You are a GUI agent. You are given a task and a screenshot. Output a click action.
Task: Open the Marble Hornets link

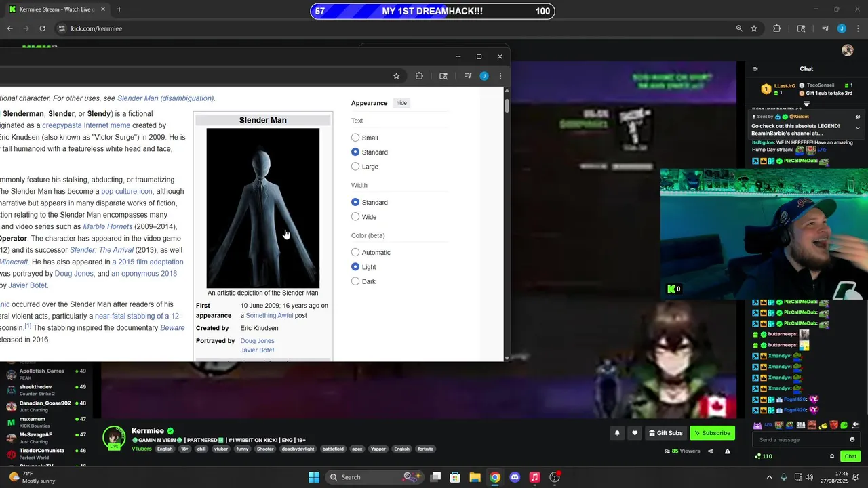tap(107, 226)
